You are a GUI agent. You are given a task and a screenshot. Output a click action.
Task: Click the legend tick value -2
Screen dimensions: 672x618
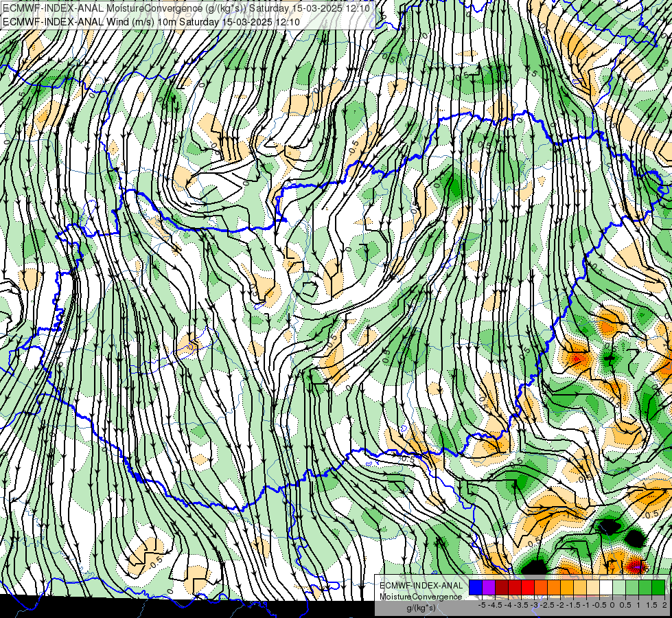560,605
